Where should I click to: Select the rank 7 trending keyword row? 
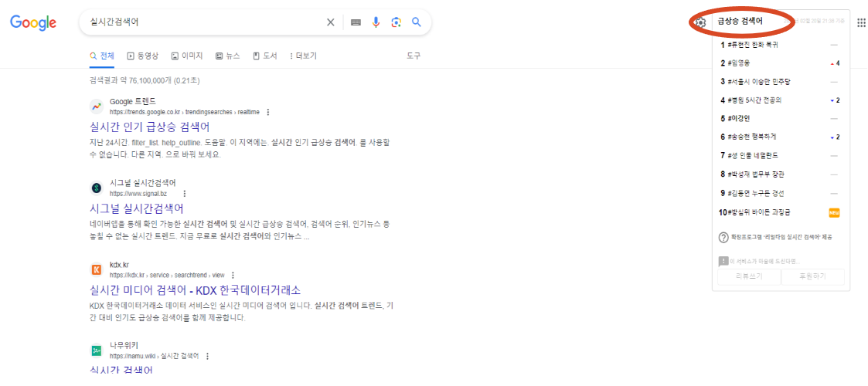coord(781,155)
